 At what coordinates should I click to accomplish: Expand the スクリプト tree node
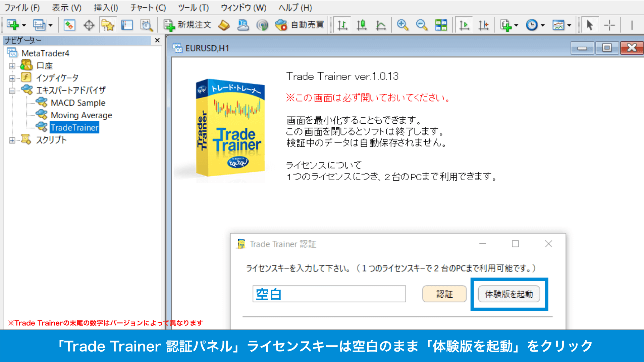[13, 140]
